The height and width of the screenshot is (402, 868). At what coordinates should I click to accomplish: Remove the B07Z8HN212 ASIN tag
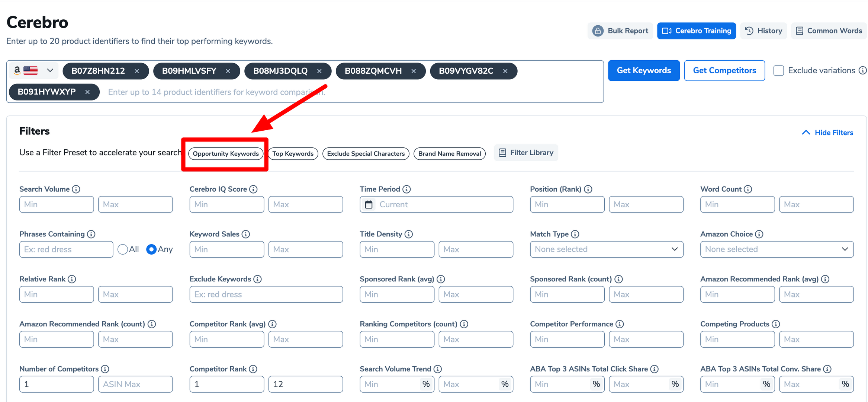137,71
